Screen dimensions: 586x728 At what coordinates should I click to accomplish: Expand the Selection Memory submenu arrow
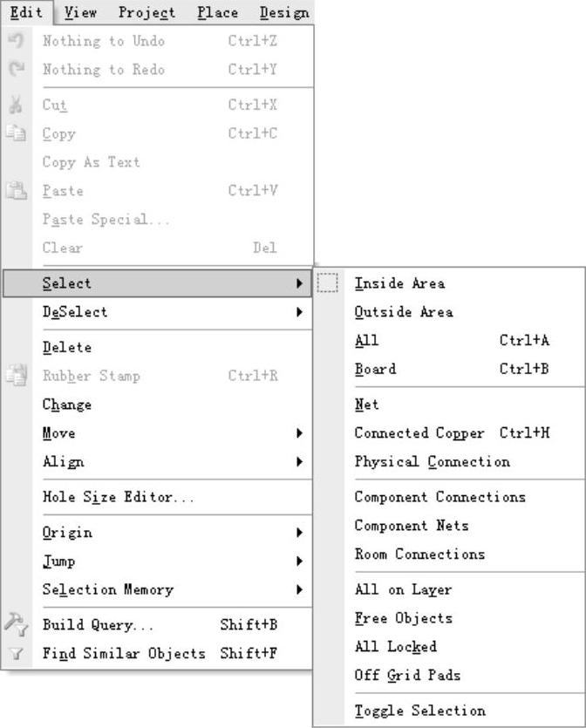point(299,590)
